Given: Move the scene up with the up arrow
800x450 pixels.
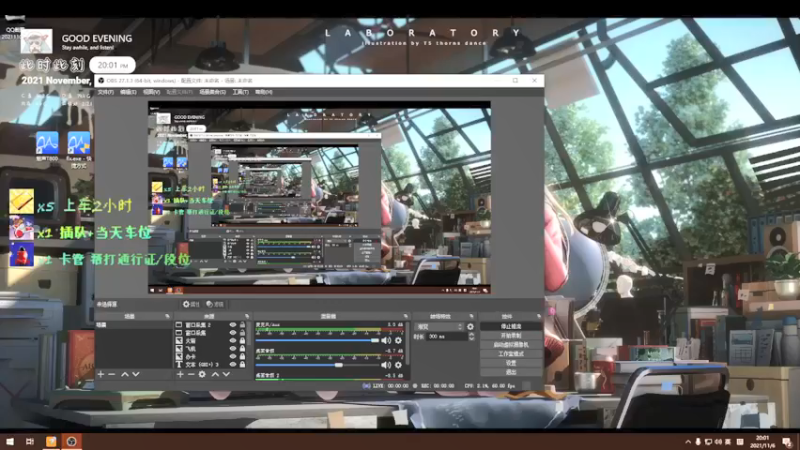Looking at the screenshot, I should pyautogui.click(x=124, y=374).
